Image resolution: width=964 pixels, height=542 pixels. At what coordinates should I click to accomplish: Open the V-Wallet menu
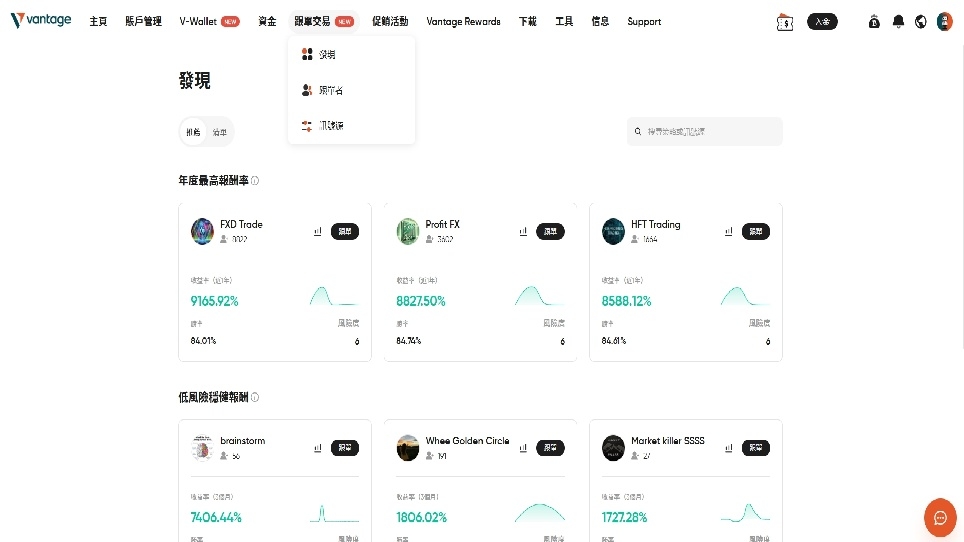click(x=209, y=22)
